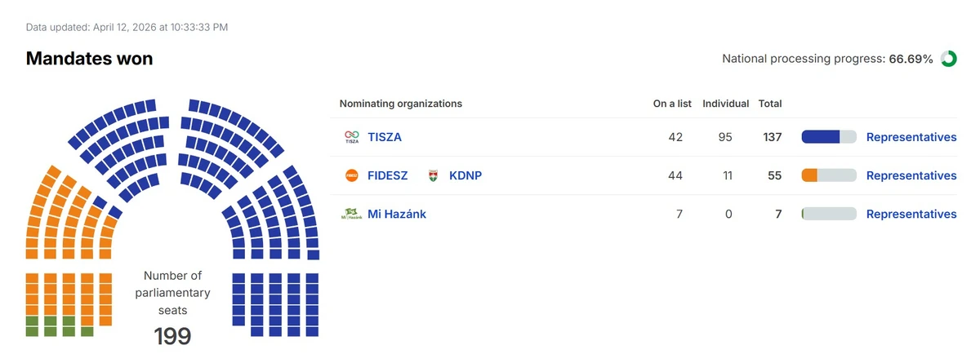
Task: Click the orange FIDESZ seat-share bar
Action: click(810, 175)
